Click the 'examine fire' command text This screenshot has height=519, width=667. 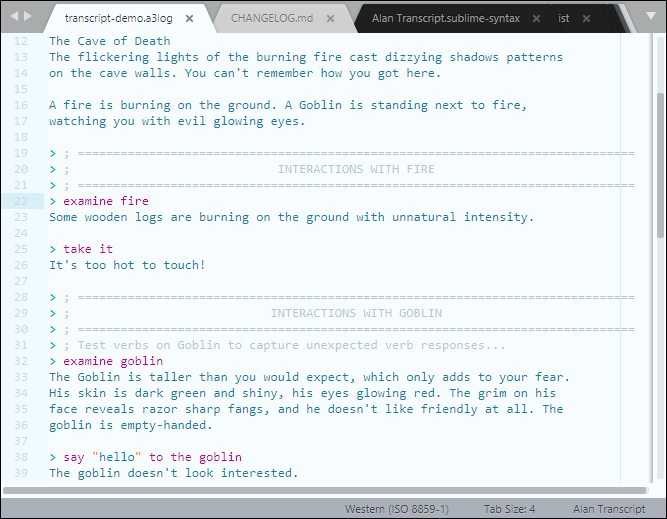[106, 201]
